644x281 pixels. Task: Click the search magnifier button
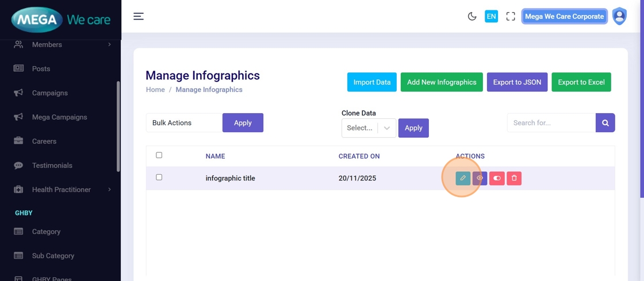pos(605,123)
